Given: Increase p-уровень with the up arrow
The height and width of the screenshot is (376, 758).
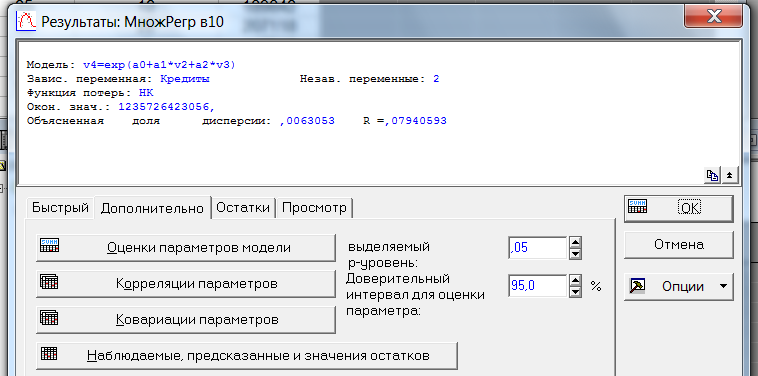Looking at the screenshot, I should coord(576,242).
